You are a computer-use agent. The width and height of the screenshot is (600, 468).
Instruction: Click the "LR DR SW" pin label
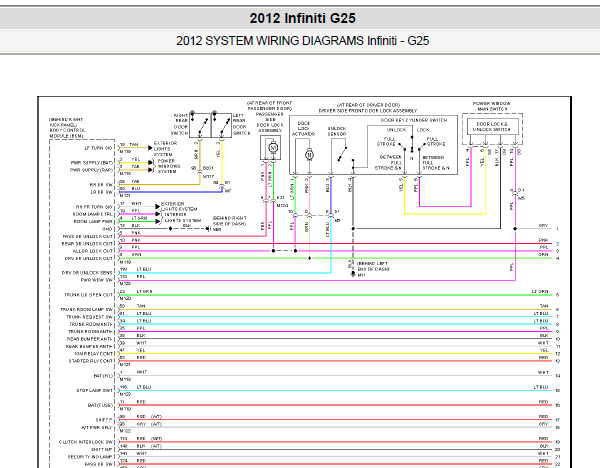pyautogui.click(x=101, y=192)
